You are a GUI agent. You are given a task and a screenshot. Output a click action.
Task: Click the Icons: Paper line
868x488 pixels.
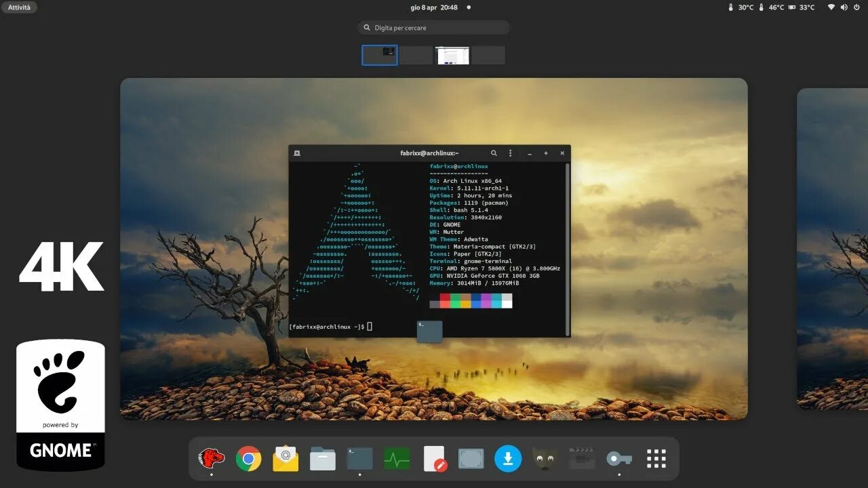tap(466, 254)
